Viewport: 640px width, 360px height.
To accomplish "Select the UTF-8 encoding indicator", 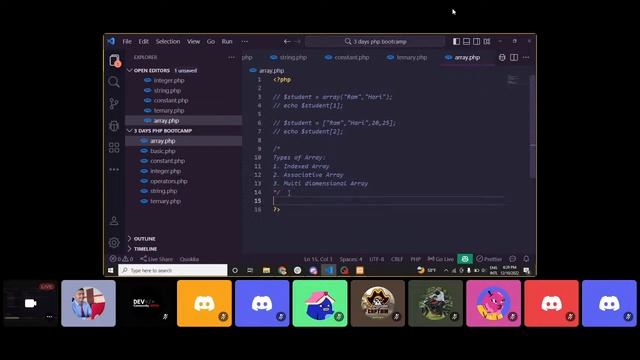I will coord(376,259).
